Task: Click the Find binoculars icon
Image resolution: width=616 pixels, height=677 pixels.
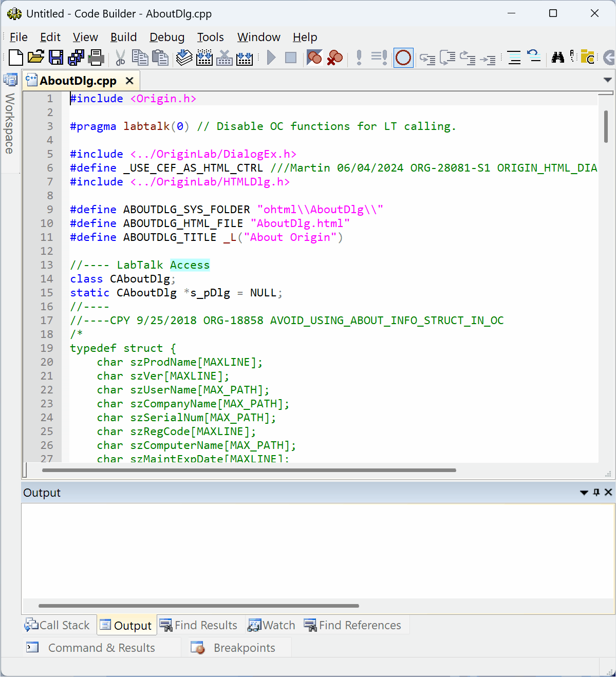Action: click(558, 58)
